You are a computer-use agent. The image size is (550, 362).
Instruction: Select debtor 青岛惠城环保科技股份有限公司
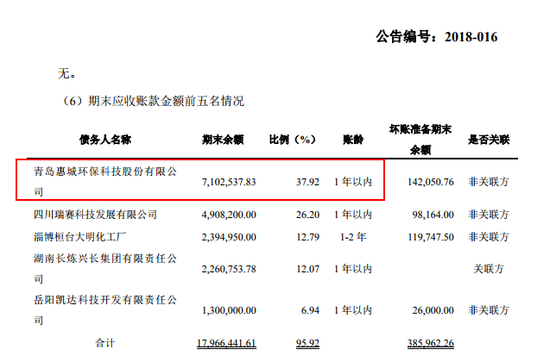[x=105, y=181]
